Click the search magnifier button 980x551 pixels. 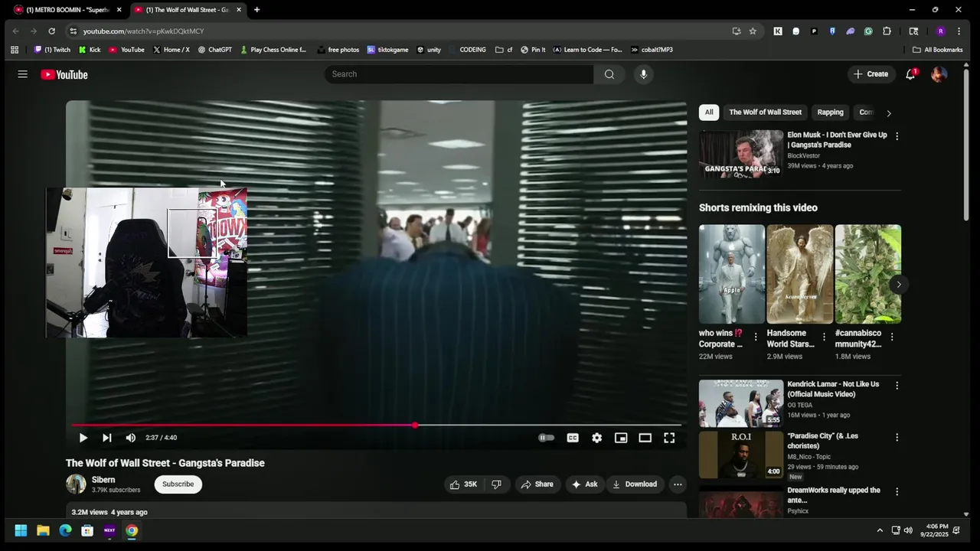click(609, 74)
